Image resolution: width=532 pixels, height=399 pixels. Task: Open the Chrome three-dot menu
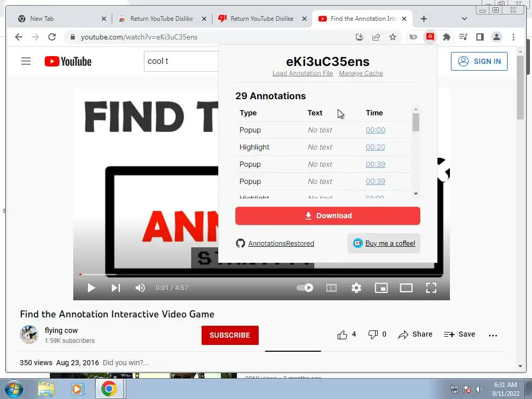tap(513, 37)
